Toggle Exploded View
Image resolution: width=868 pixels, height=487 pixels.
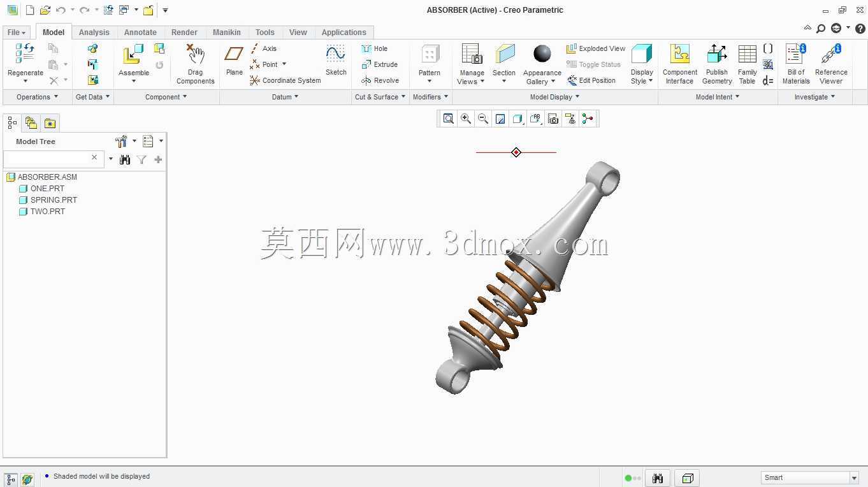(596, 48)
